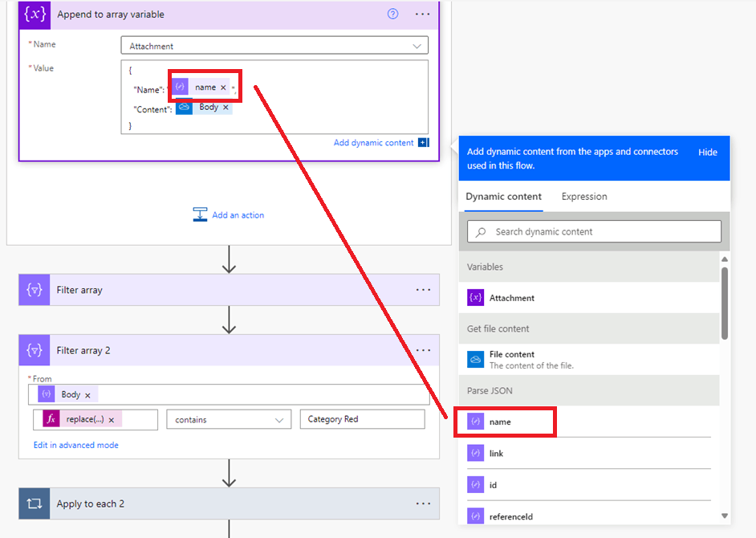Expand the Filter array 2 header
Viewport: 756px width, 538px height.
[229, 350]
